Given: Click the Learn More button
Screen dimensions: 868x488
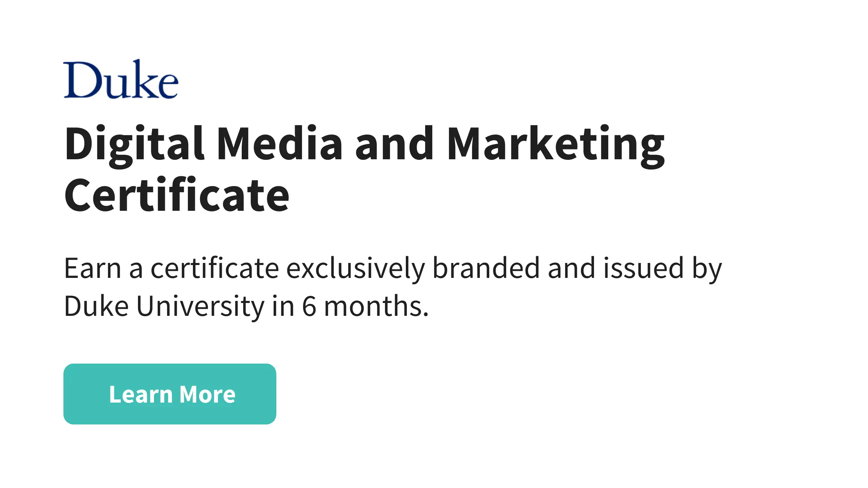Looking at the screenshot, I should point(170,394).
